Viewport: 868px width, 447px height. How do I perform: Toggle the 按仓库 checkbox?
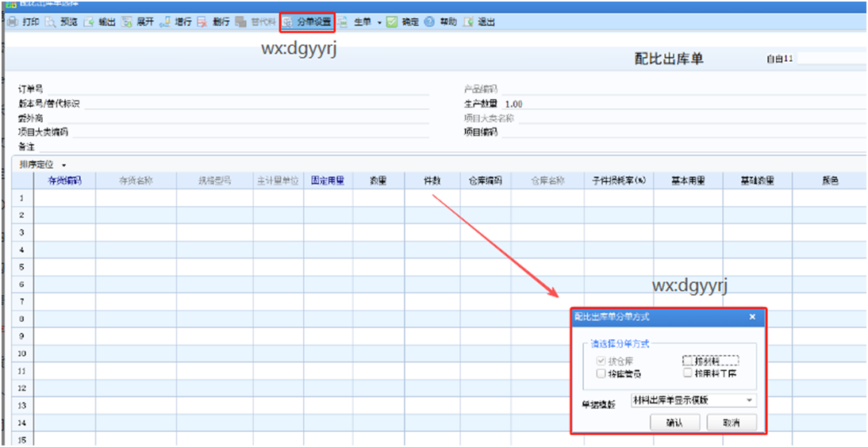coord(601,361)
